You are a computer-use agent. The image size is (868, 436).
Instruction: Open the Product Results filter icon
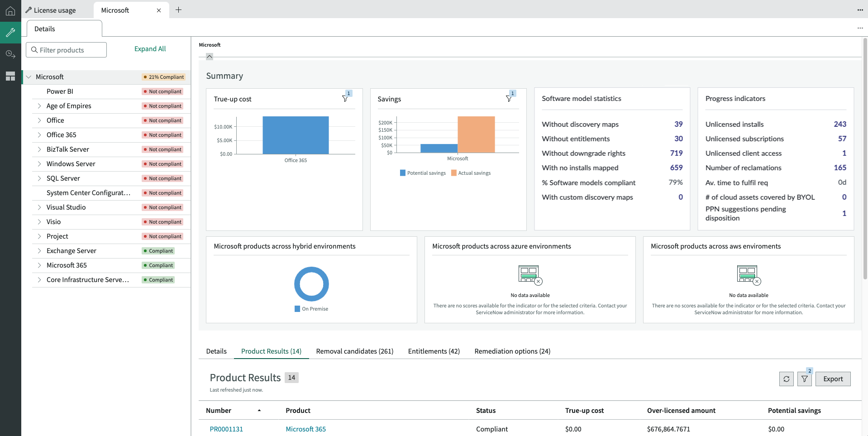[x=805, y=379]
